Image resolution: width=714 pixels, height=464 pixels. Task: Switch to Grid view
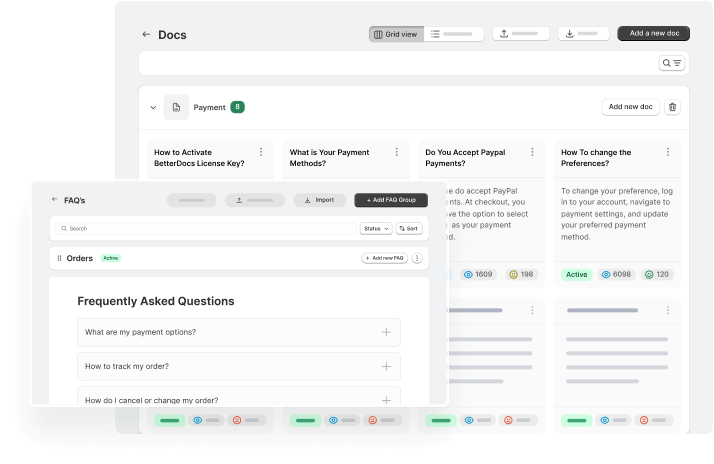point(395,34)
